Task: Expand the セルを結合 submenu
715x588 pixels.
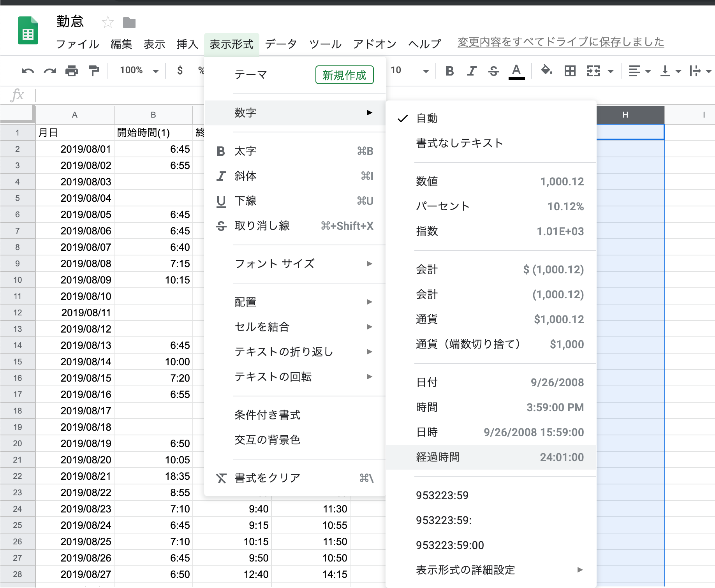Action: 295,327
